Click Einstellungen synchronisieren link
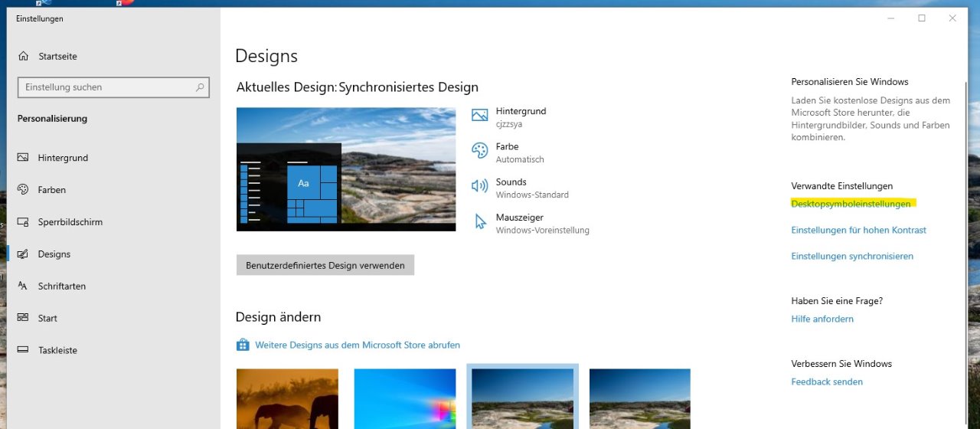The height and width of the screenshot is (429, 980). 852,256
